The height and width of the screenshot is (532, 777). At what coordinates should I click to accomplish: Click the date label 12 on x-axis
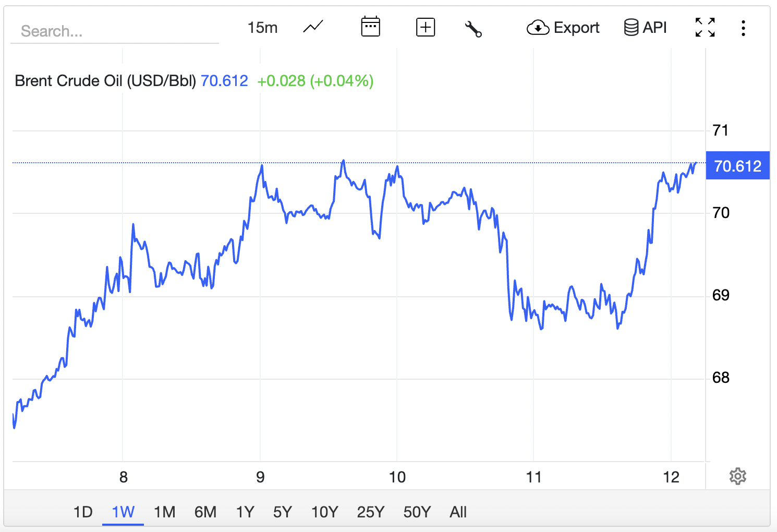(x=671, y=477)
